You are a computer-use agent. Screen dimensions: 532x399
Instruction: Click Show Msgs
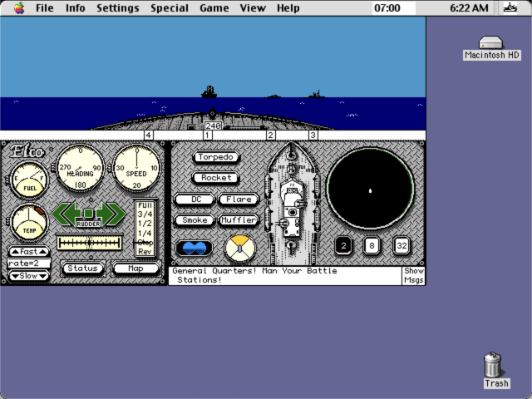(x=414, y=275)
